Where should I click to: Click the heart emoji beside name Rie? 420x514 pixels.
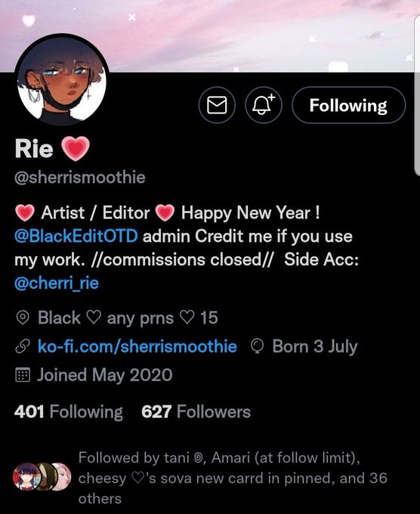tap(76, 149)
